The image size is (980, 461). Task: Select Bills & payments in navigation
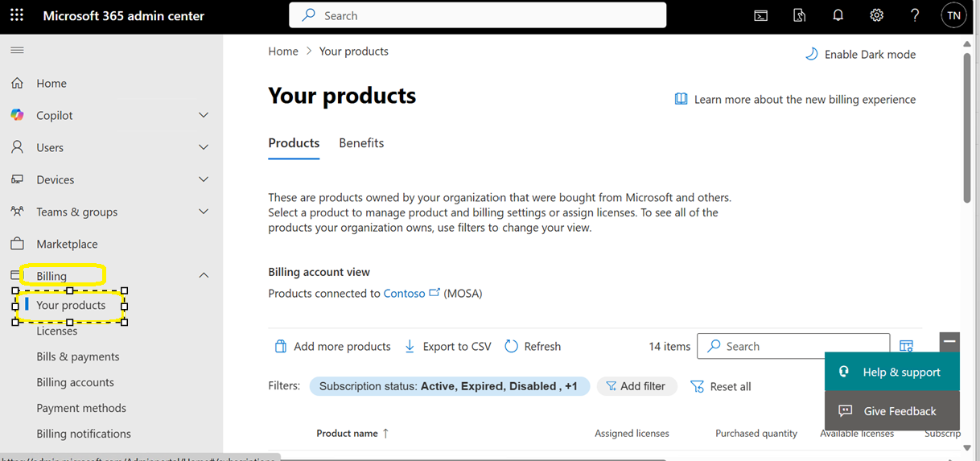pyautogui.click(x=78, y=356)
